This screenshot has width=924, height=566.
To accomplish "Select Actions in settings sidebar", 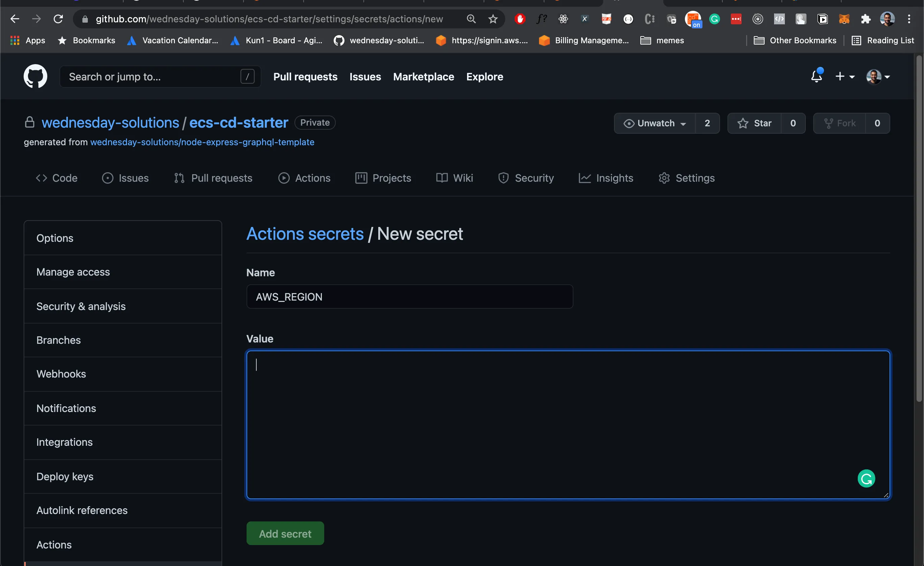I will 123,545.
